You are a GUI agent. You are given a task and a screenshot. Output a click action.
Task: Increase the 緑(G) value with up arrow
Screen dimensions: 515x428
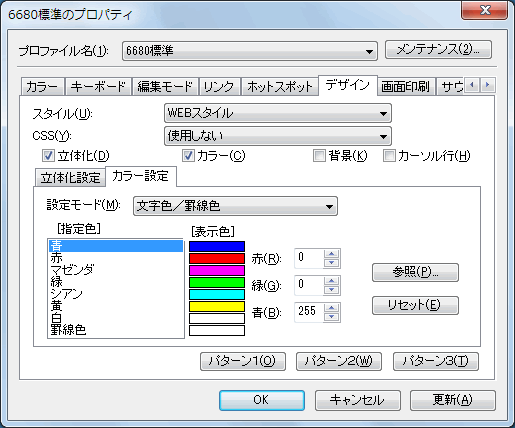pos(331,281)
